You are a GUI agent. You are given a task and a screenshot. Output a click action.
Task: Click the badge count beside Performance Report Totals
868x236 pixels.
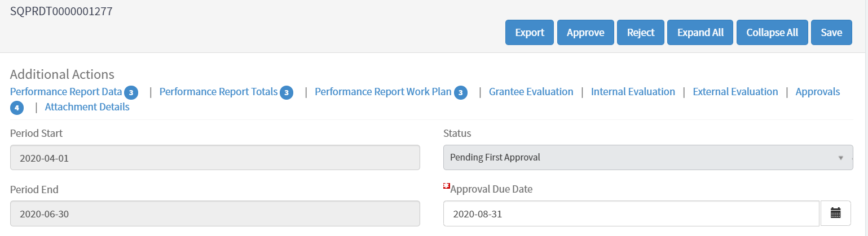(287, 92)
